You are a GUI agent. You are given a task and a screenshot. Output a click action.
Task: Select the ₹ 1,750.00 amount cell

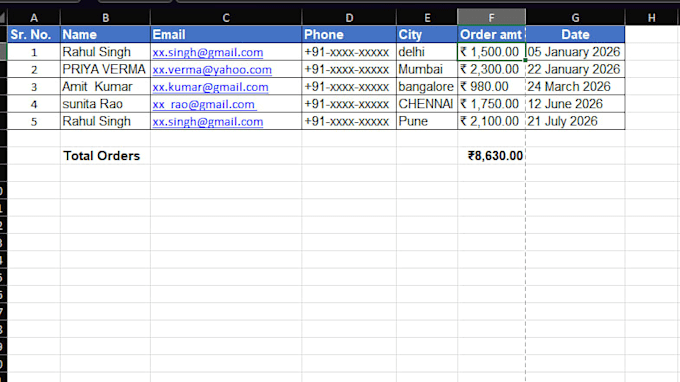tap(491, 104)
